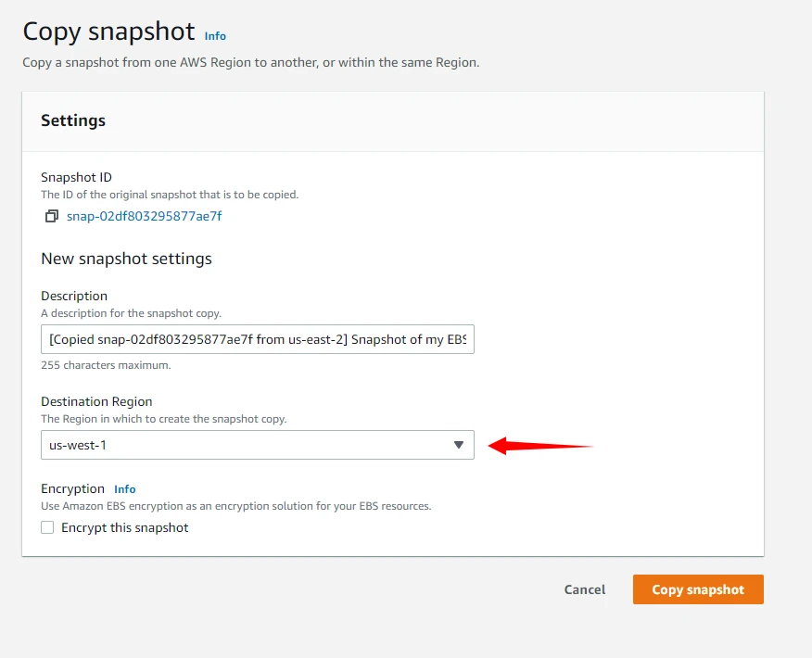Click the copy icon beside the snapshot ID

52,217
